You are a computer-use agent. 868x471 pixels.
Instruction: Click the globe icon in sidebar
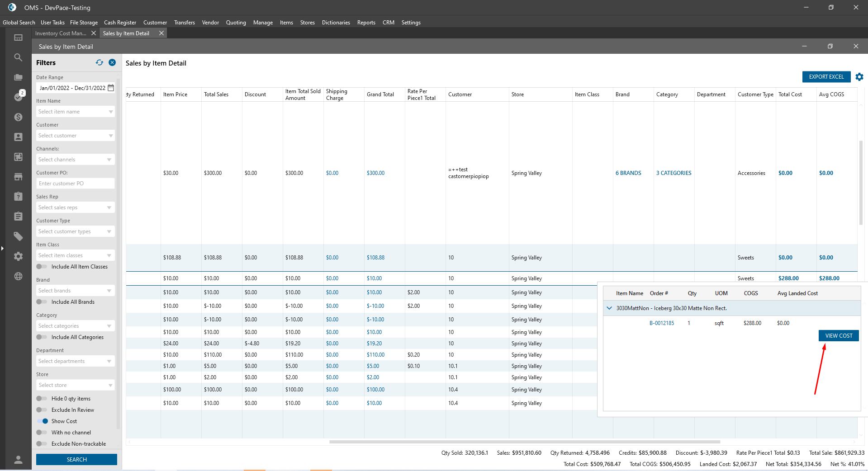[x=18, y=276]
